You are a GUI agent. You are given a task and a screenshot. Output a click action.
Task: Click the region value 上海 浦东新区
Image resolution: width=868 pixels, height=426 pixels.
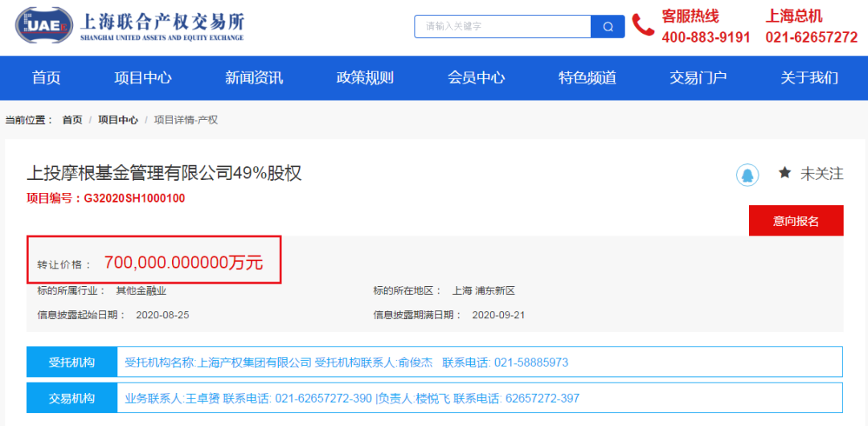[x=484, y=291]
